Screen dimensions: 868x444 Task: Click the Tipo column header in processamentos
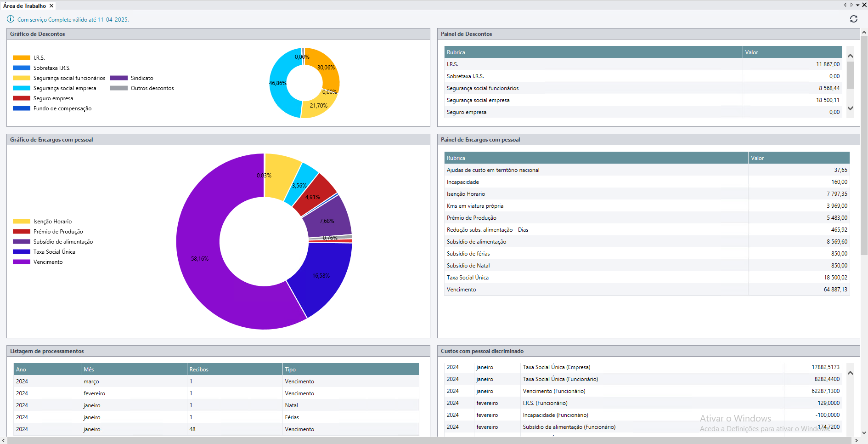350,370
